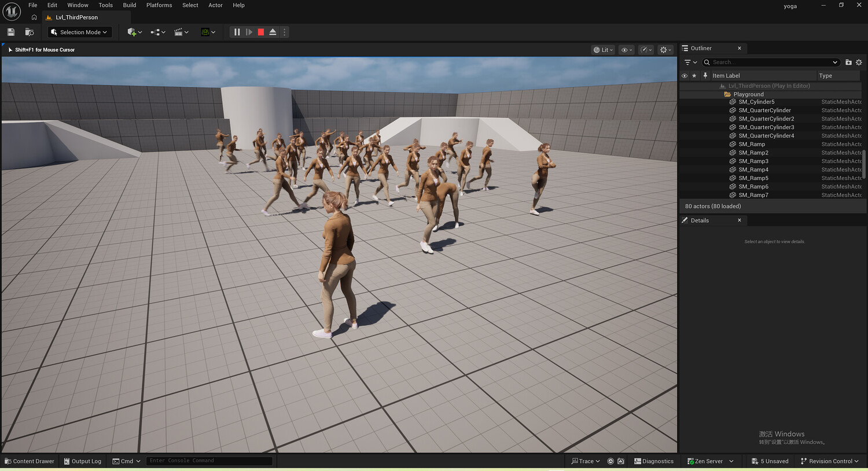Screen dimensions: 868x471
Task: Open the viewport Show eye dropdown
Action: (x=627, y=50)
